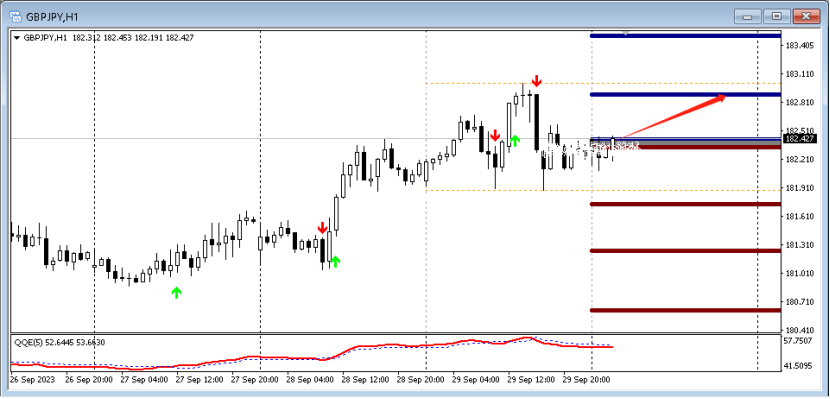Click the GBPJPY chart window icon in title bar
This screenshot has width=830, height=399.
pyautogui.click(x=16, y=17)
